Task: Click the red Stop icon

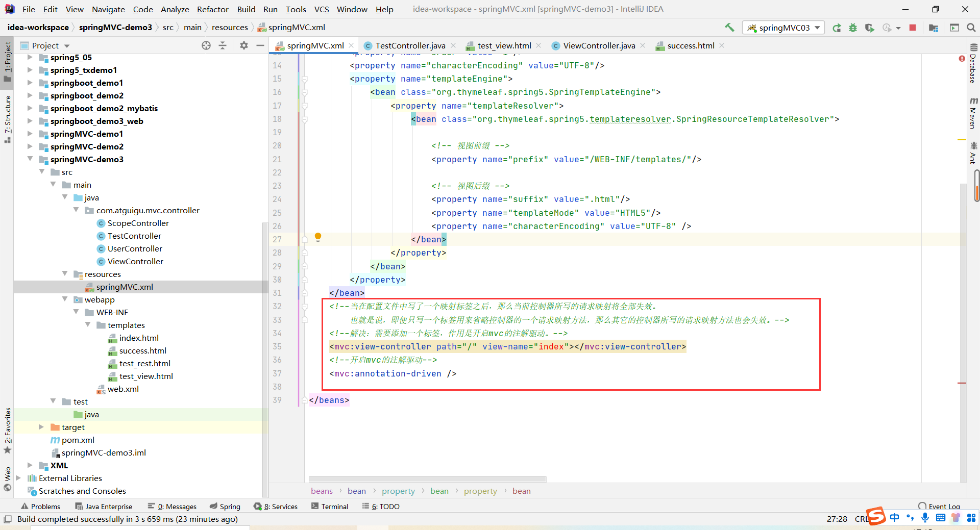Action: click(913, 28)
